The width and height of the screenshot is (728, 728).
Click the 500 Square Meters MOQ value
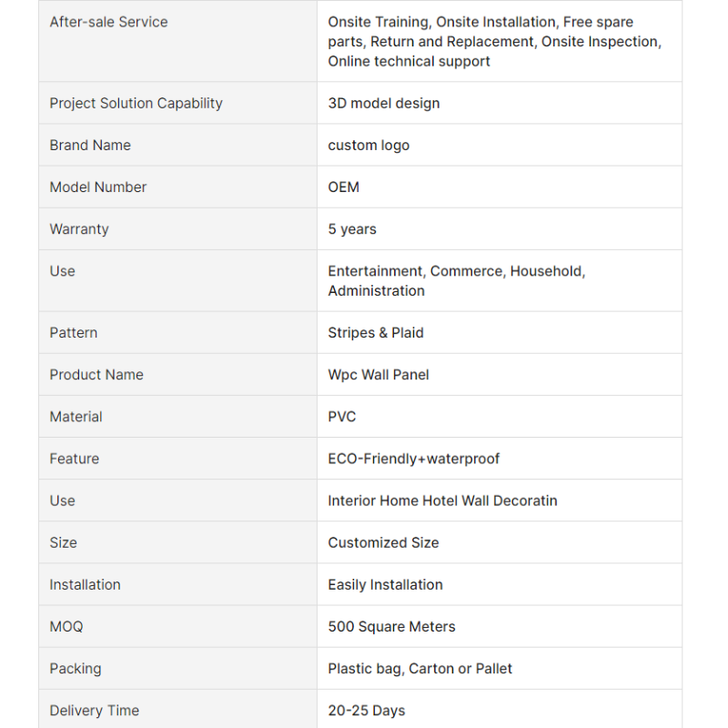[x=391, y=625]
